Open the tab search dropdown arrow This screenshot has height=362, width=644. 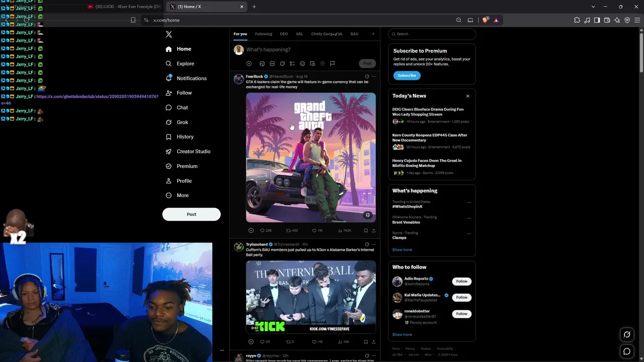pos(593,7)
